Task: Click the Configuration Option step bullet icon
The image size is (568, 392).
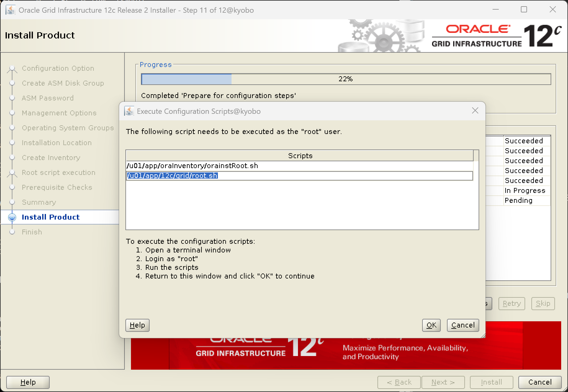Action: 12,68
